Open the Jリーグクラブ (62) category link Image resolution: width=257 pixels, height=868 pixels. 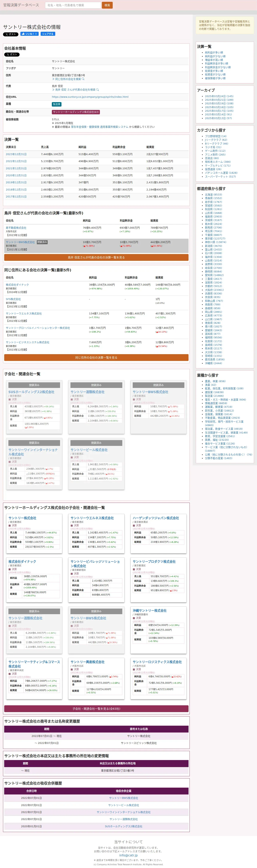216,140
